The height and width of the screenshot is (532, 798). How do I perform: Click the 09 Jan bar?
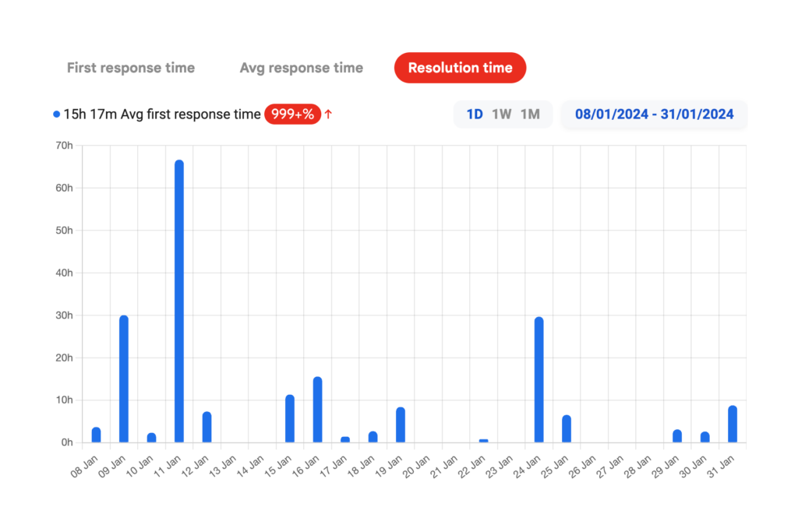pos(124,379)
